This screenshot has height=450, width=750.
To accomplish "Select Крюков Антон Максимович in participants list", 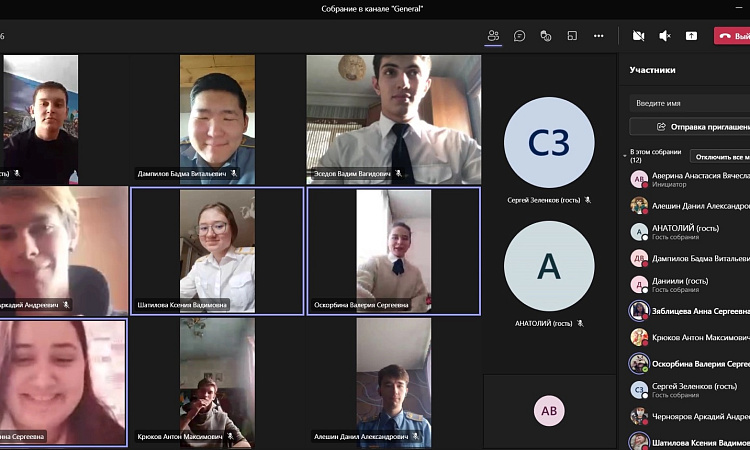I will (x=690, y=337).
